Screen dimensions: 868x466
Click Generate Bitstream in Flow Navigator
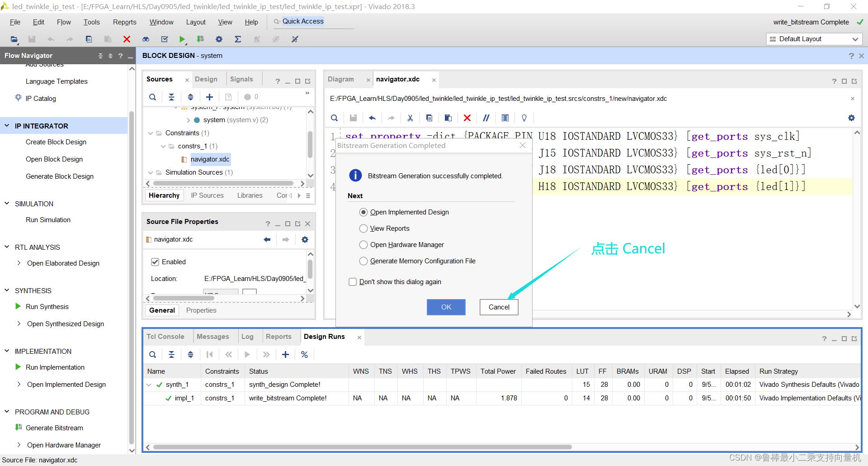[x=54, y=428]
